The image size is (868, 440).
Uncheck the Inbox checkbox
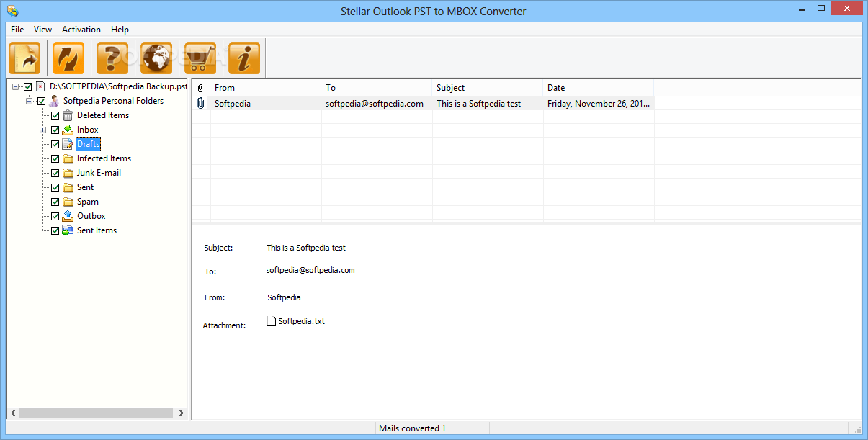coord(55,130)
